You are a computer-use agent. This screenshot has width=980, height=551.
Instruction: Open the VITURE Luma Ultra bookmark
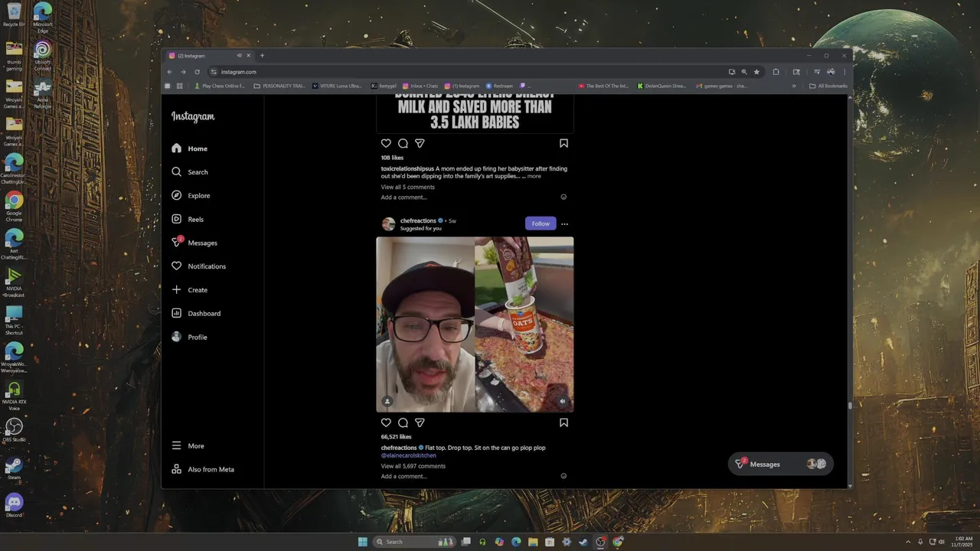pyautogui.click(x=337, y=86)
